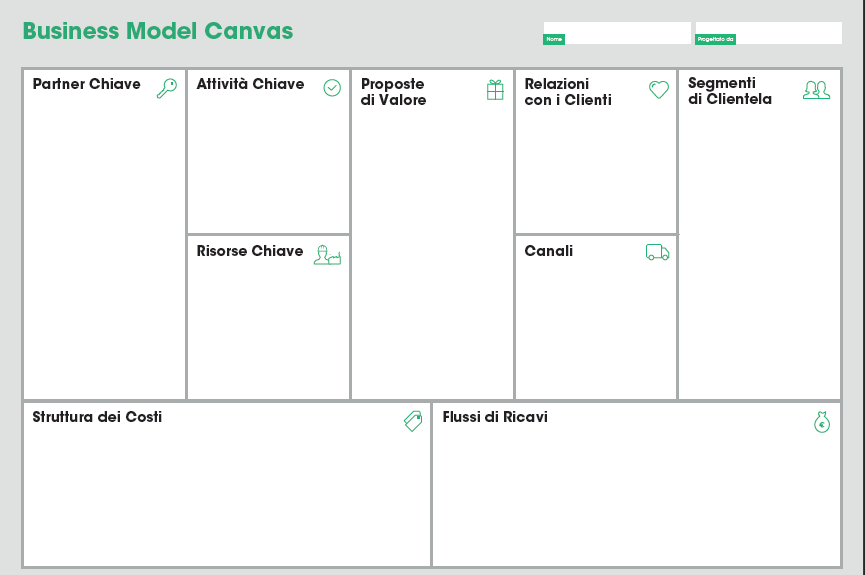Click the Flussi di Ricavi heading
Screen dimensions: 865x575
(495, 417)
